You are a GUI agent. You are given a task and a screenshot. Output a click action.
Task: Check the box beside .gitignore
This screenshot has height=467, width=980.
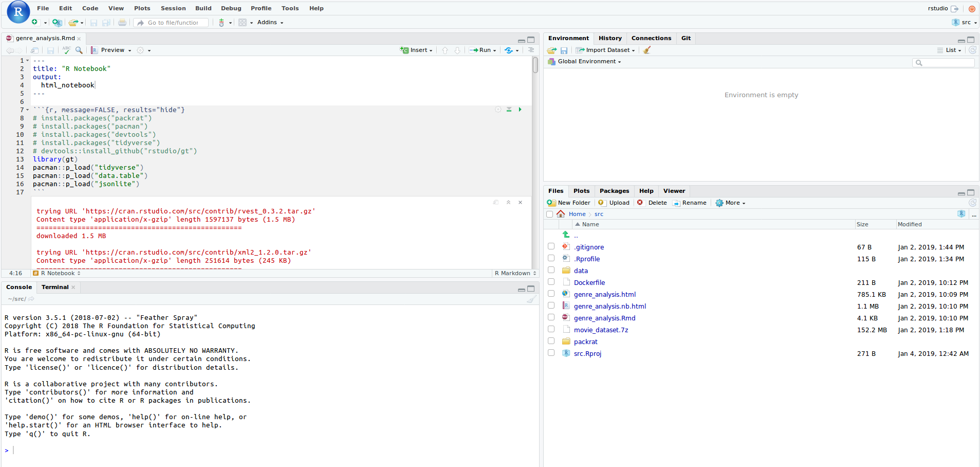click(551, 246)
